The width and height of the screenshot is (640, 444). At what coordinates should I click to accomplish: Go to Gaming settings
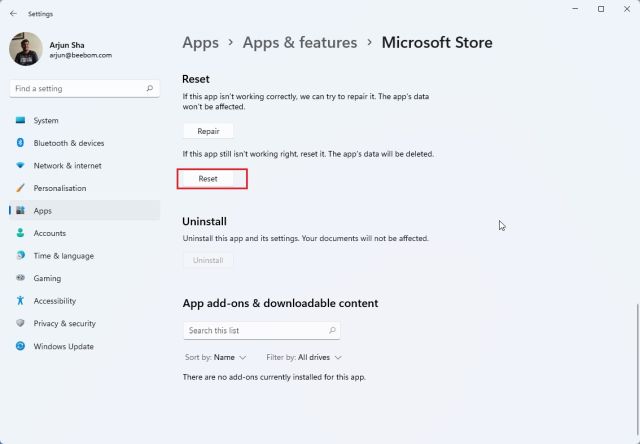pyautogui.click(x=84, y=278)
